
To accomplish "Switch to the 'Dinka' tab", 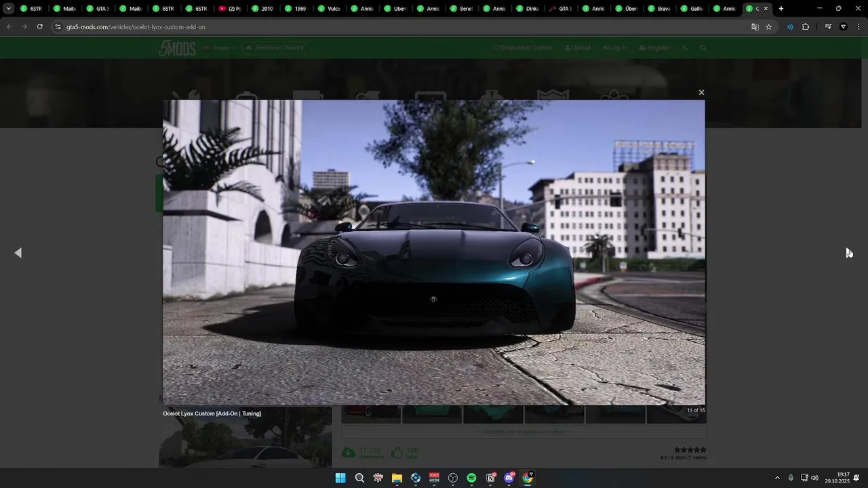I will tap(529, 9).
